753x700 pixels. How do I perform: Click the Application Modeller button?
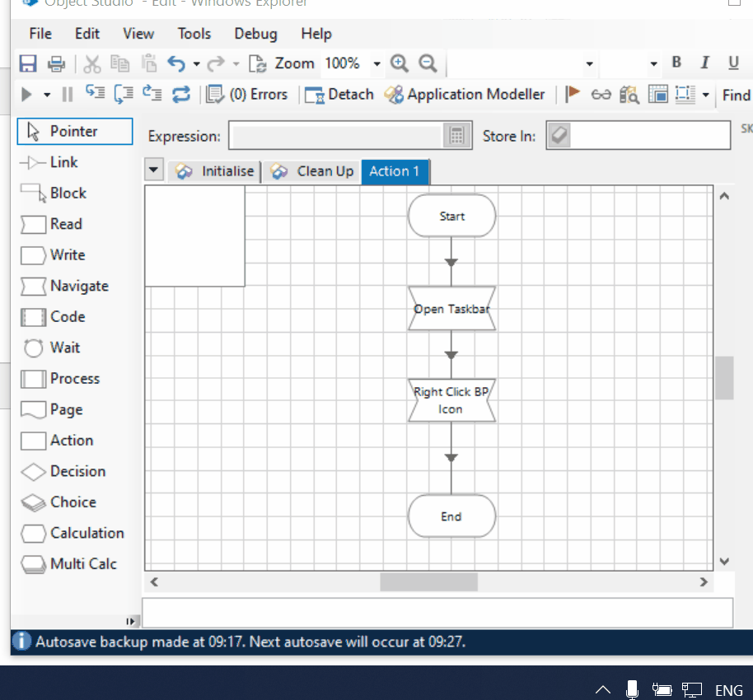[x=465, y=95]
